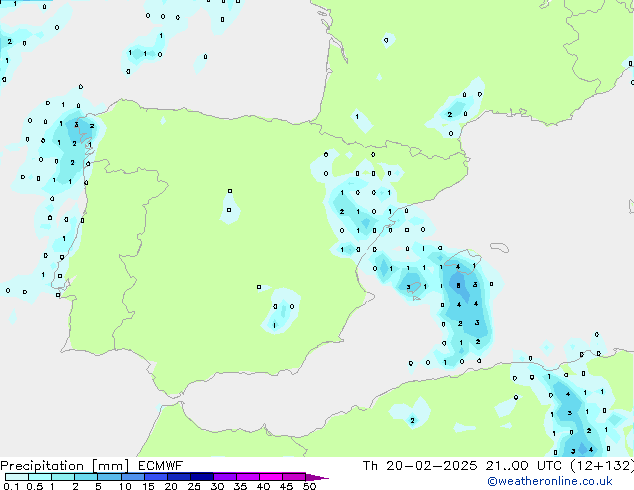This screenshot has width=634, height=490.
Task: Select the legend swatch between 0.1 and 0.5
Action: tap(17, 477)
